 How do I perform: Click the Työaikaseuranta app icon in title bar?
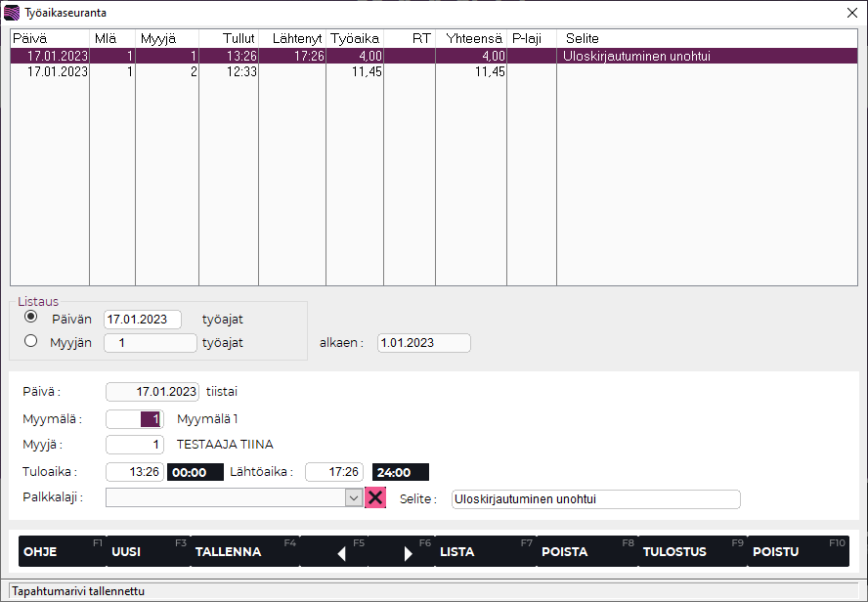click(12, 13)
